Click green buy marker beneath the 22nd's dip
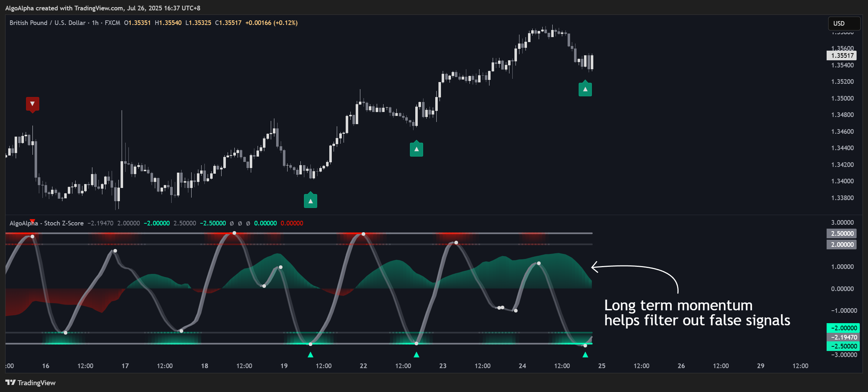 pyautogui.click(x=416, y=149)
